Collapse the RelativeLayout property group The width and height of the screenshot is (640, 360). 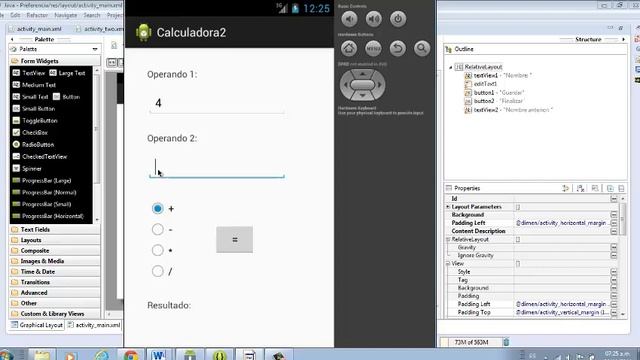448,240
